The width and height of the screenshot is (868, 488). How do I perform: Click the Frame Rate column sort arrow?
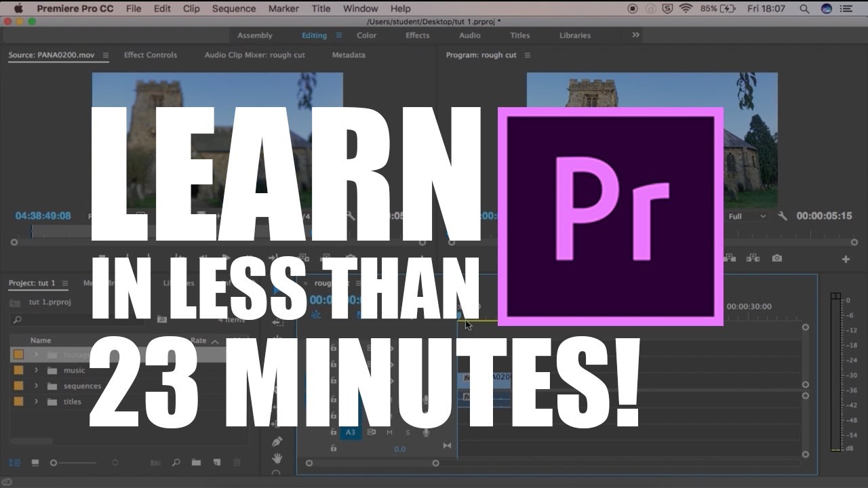tap(215, 342)
